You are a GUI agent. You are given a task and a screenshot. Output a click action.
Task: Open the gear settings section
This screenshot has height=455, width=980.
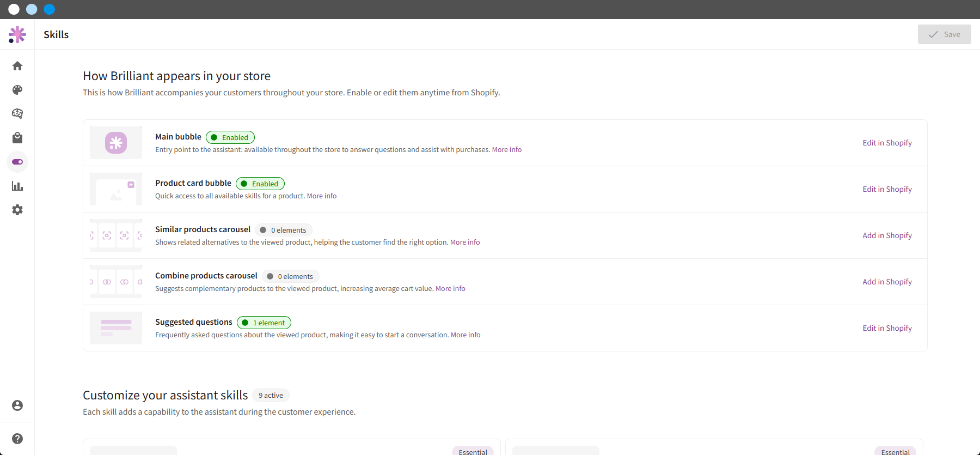point(17,210)
